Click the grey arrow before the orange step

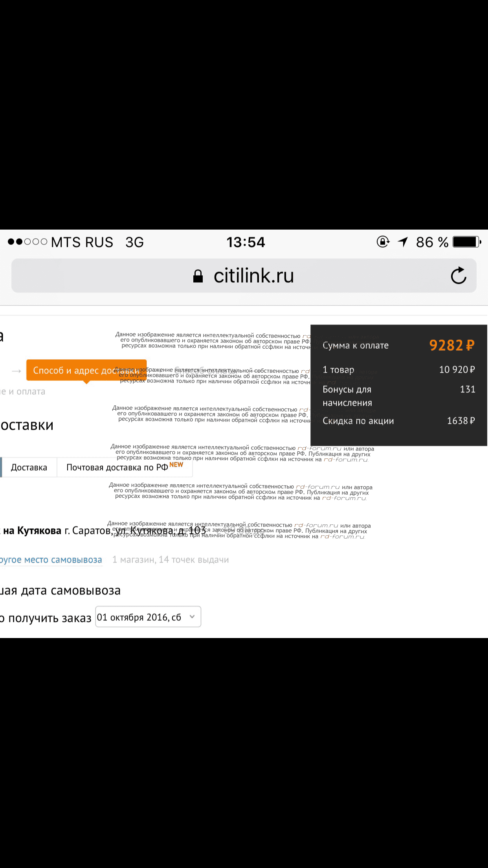(17, 371)
